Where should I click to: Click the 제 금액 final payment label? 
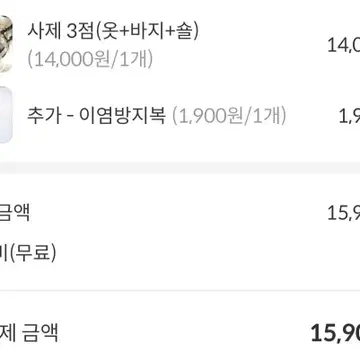(x=29, y=333)
